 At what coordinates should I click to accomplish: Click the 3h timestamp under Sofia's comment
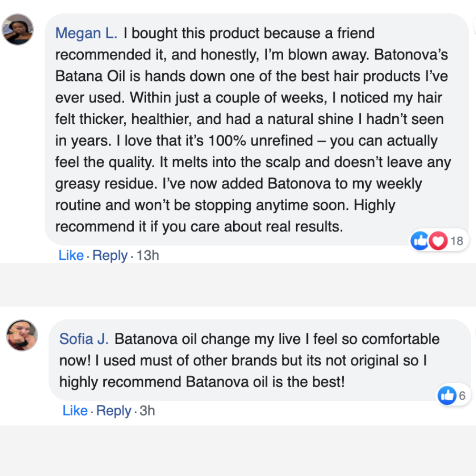[x=147, y=411]
